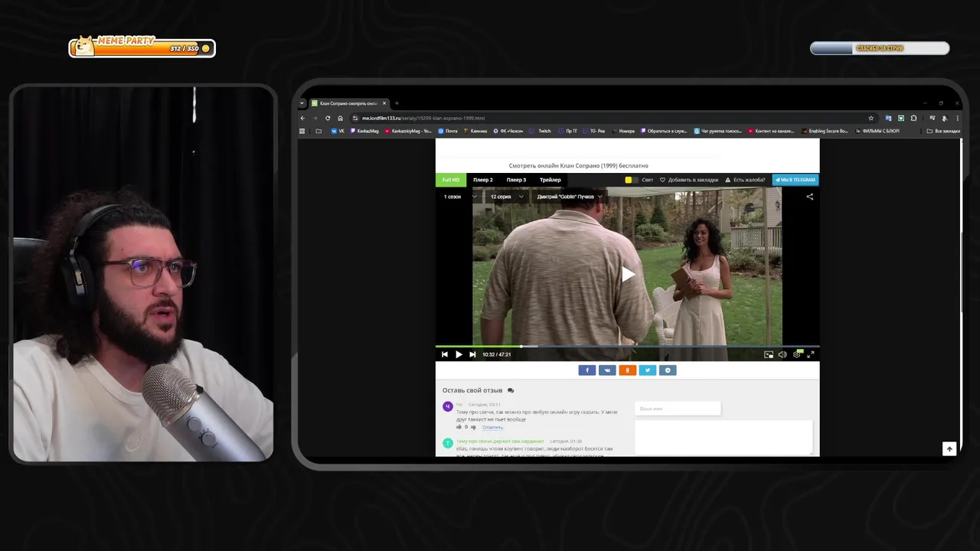Switch to Трейлер tab
This screenshot has height=551, width=980.
[x=550, y=180]
